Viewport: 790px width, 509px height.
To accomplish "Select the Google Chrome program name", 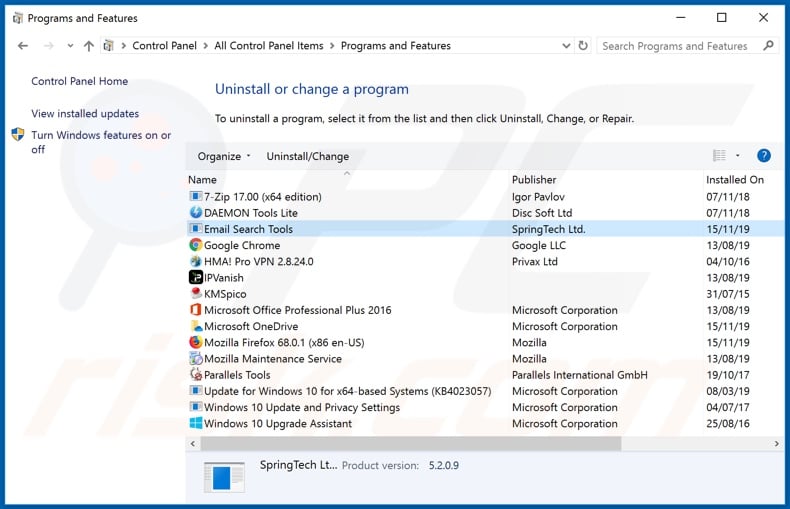I will (x=242, y=245).
